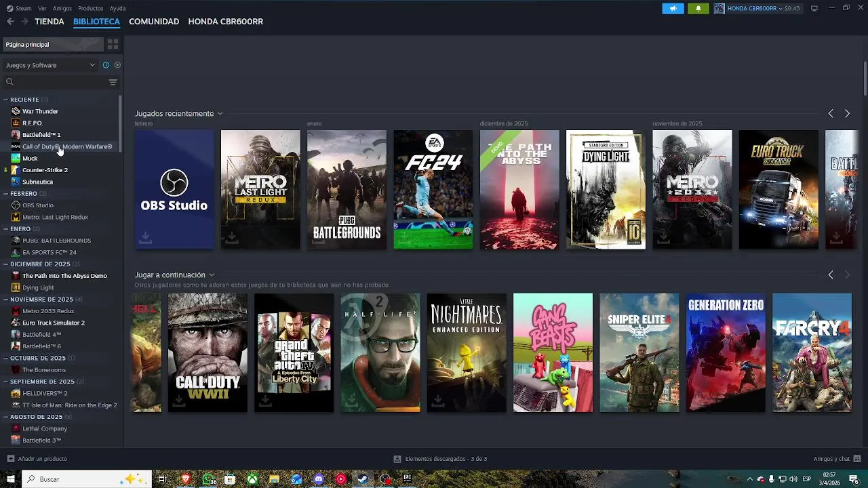The width and height of the screenshot is (868, 488).
Task: Open the Far Cry 4 cover
Action: coord(812,352)
